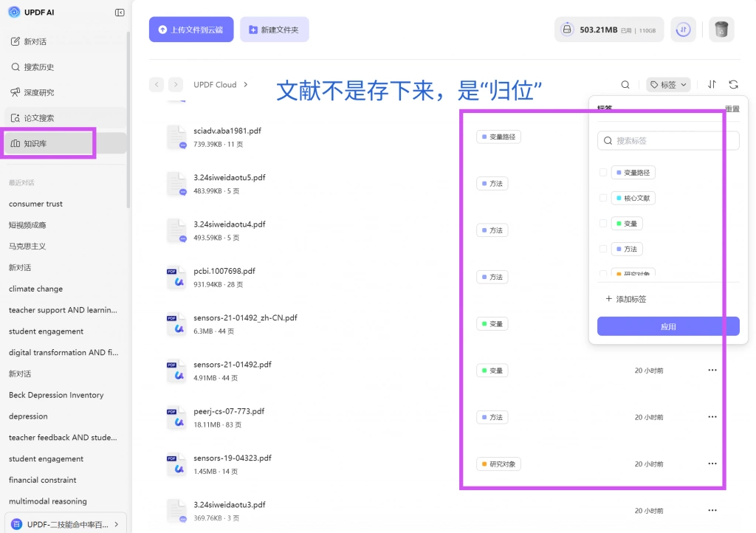Viewport: 756px width, 533px height.
Task: Click the 研究对象 tag on sensors-19-04323.pdf
Action: pos(498,464)
